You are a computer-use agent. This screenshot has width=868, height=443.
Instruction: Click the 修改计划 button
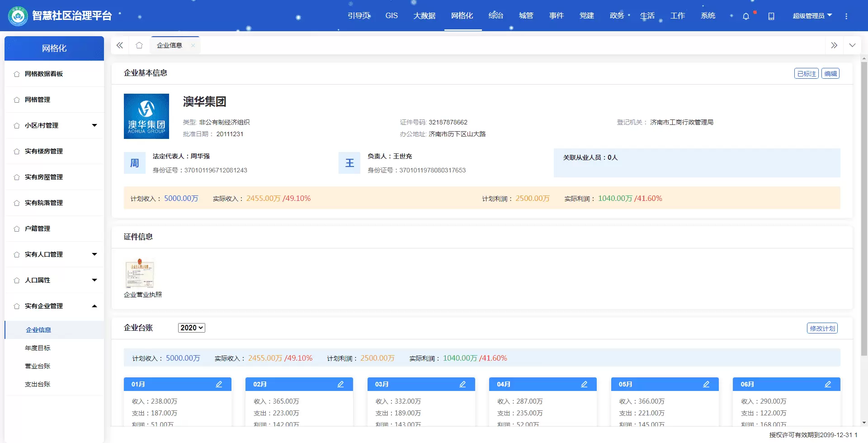click(822, 329)
